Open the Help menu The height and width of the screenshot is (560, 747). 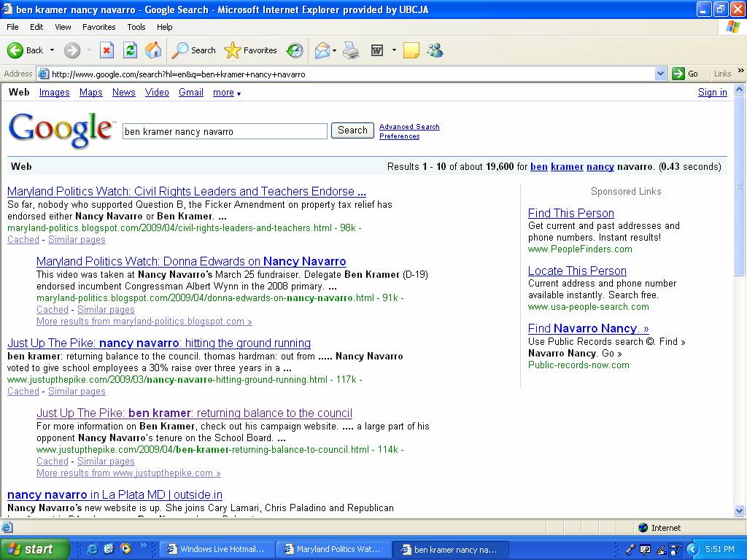pos(164,27)
